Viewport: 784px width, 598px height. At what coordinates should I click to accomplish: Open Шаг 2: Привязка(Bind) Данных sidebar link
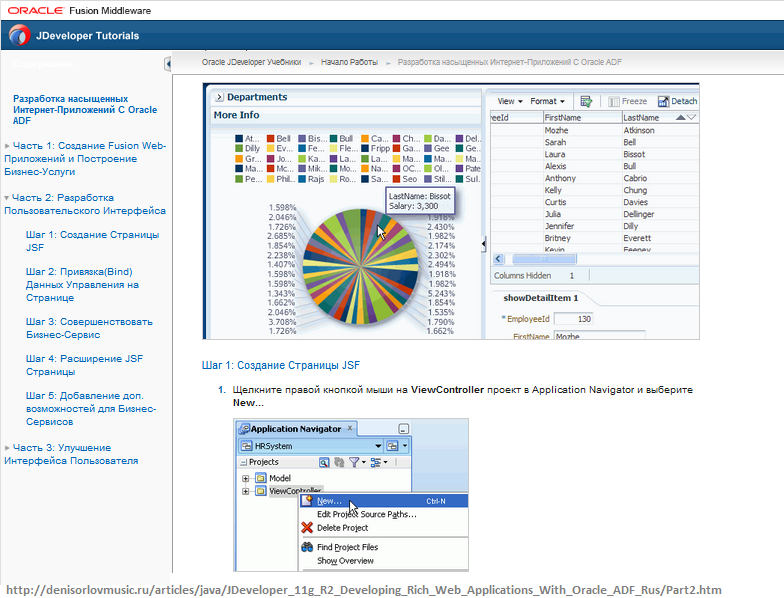pos(82,284)
